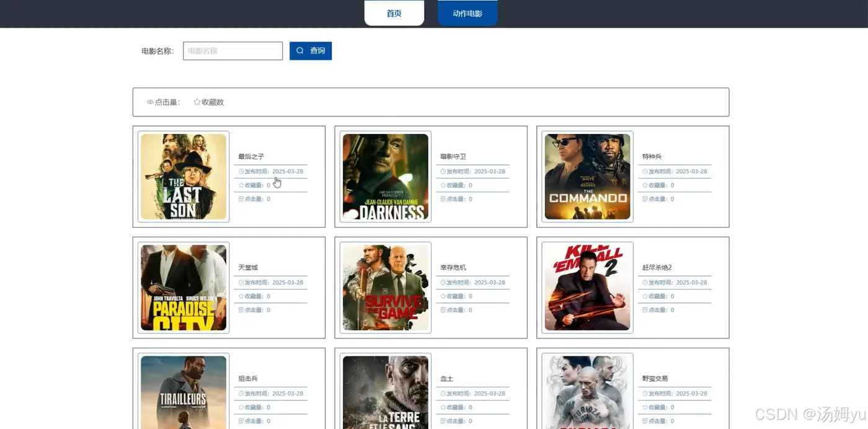The height and width of the screenshot is (429, 868).
Task: Select movie title 特种兵
Action: (x=652, y=157)
